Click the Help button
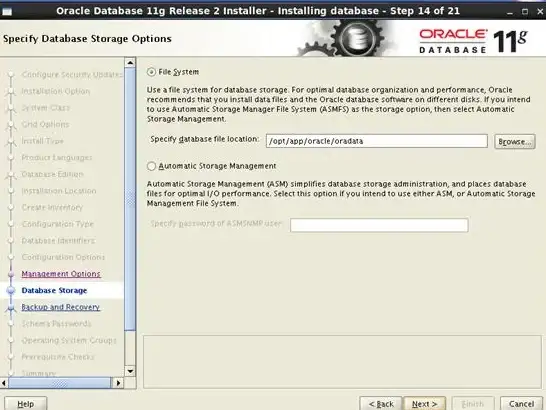This screenshot has width=546, height=410. tap(25, 404)
